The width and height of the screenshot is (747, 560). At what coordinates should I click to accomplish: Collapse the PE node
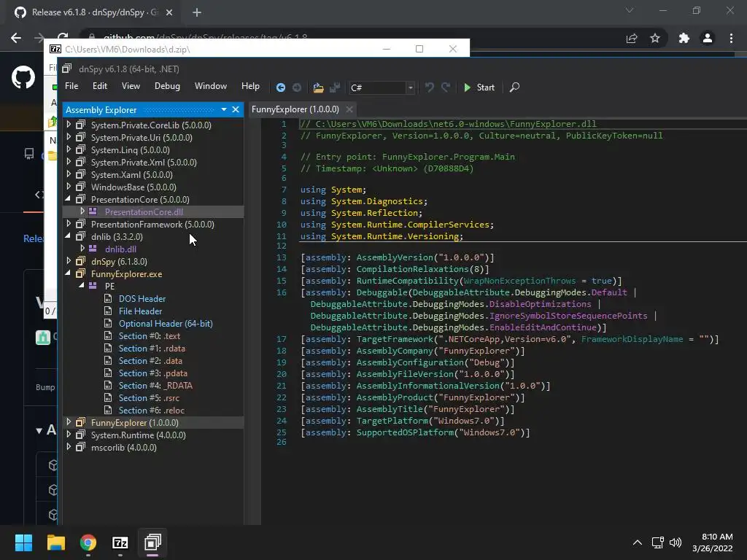[x=82, y=286]
